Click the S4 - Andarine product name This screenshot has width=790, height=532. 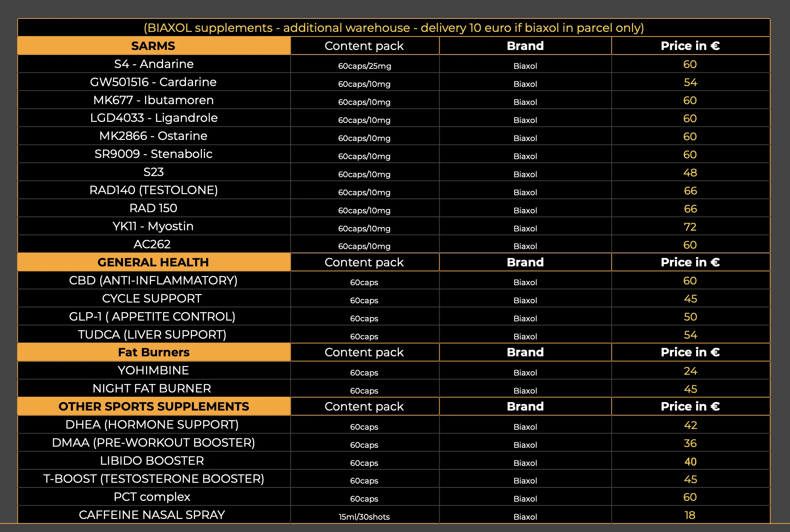[x=154, y=64]
